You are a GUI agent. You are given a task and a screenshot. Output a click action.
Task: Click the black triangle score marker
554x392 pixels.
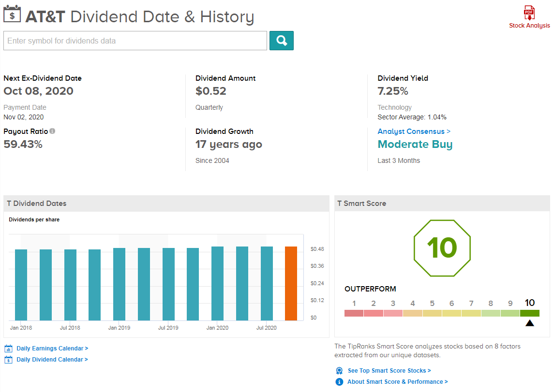tap(530, 323)
